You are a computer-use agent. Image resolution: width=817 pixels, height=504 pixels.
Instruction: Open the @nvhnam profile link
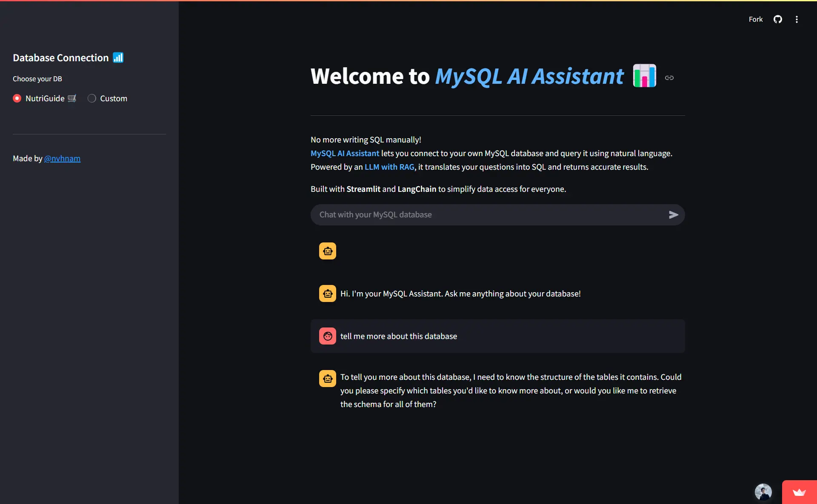click(x=62, y=158)
